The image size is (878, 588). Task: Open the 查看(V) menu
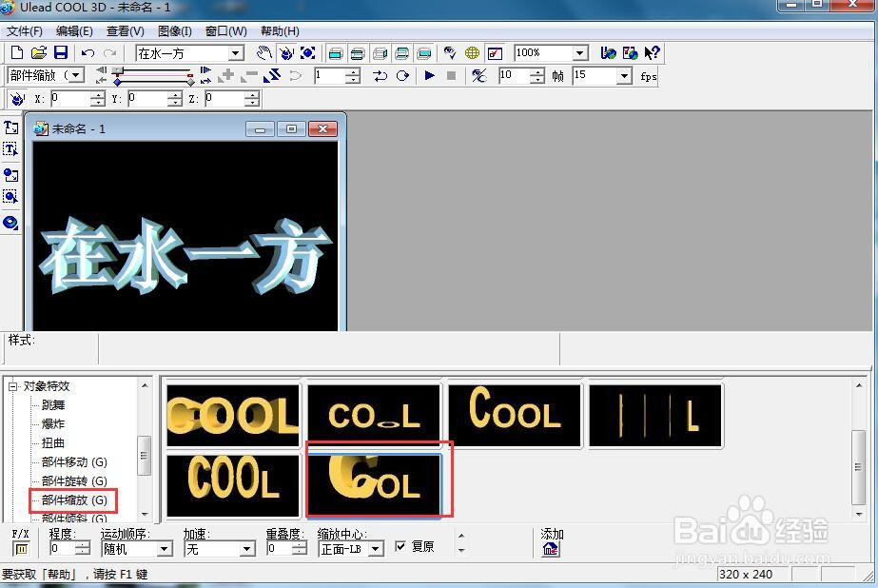point(126,31)
